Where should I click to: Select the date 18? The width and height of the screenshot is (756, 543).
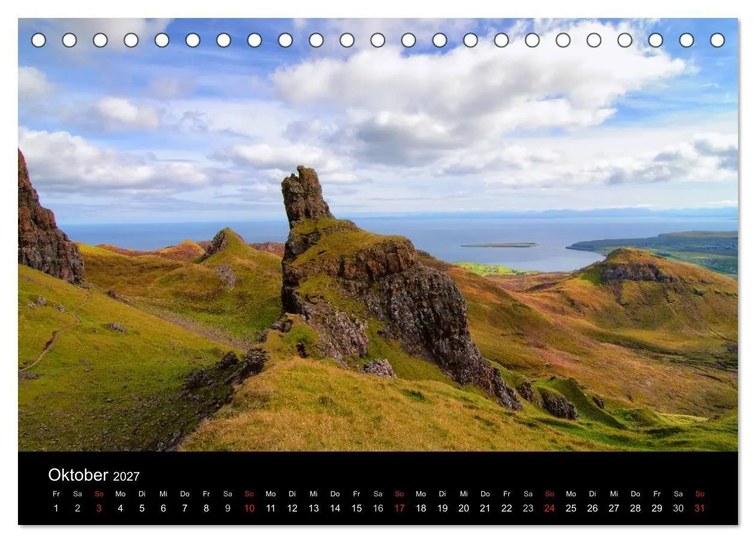click(421, 508)
